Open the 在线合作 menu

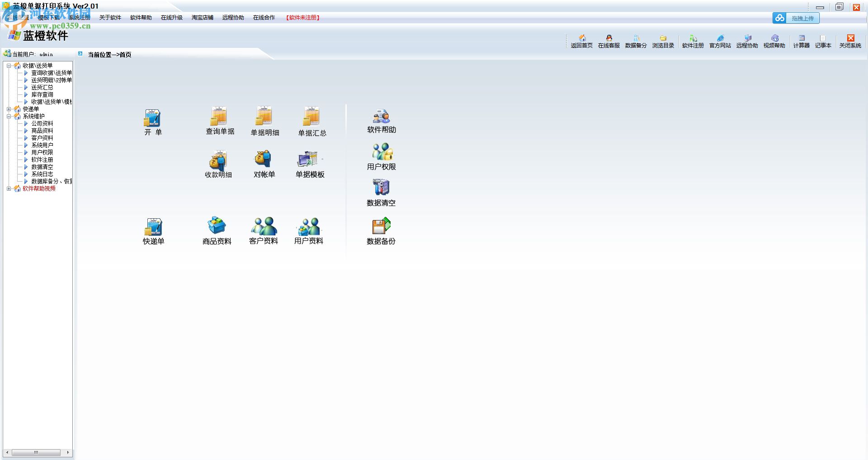264,18
